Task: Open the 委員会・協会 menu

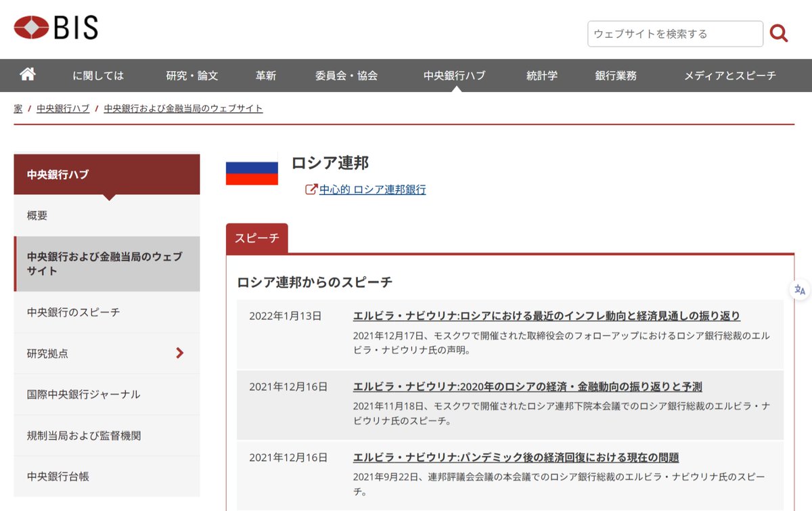Action: [x=346, y=76]
